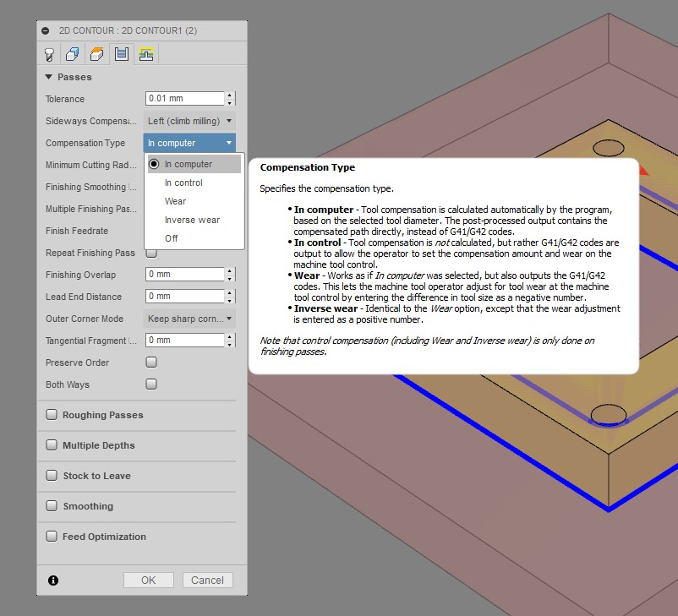Viewport: 678px width, 616px height.
Task: Choose "In control" compensation type
Action: pos(183,183)
